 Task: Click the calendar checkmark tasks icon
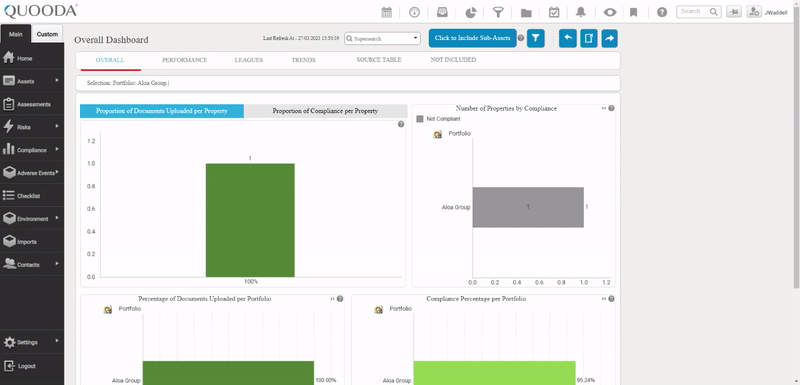(554, 12)
